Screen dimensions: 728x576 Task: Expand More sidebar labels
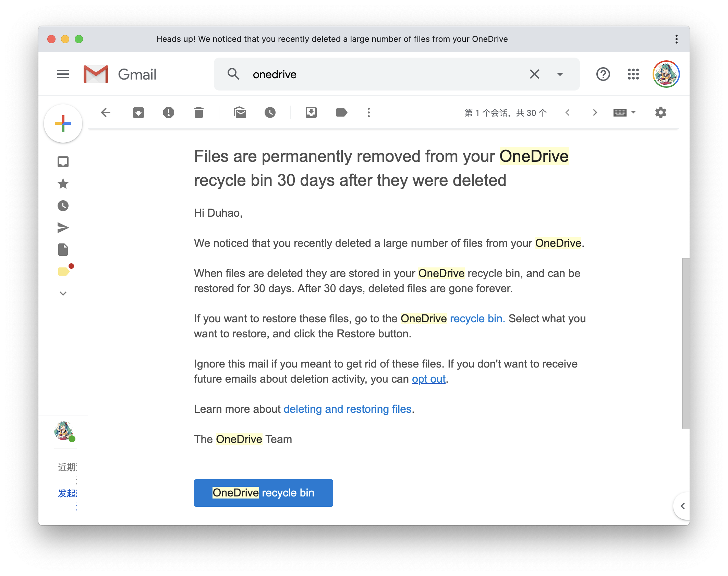(63, 293)
